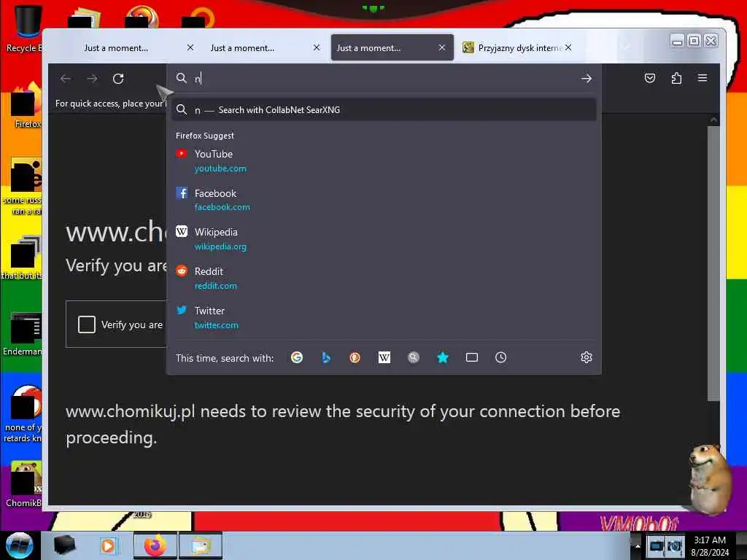Image resolution: width=747 pixels, height=560 pixels.
Task: Go back with the left arrow button
Action: pyautogui.click(x=66, y=79)
